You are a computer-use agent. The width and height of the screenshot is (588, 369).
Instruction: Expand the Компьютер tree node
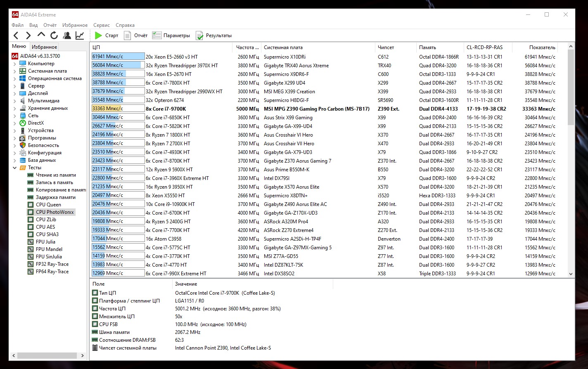[15, 64]
